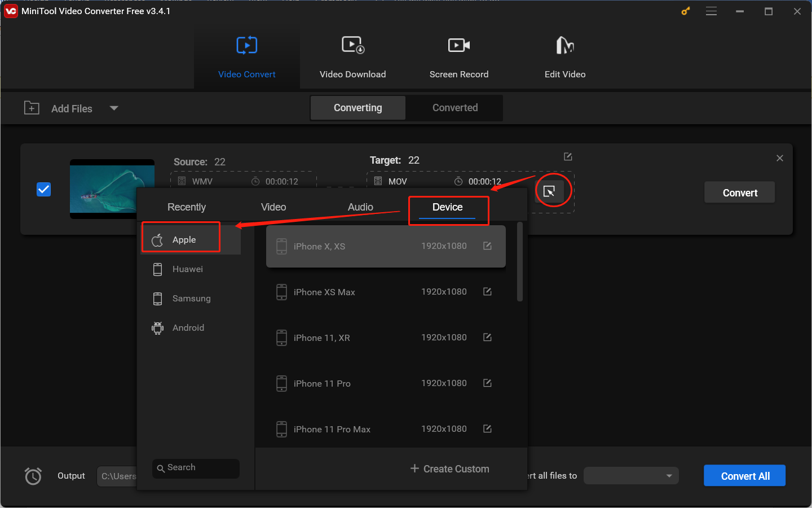Open the Device tab

click(448, 207)
